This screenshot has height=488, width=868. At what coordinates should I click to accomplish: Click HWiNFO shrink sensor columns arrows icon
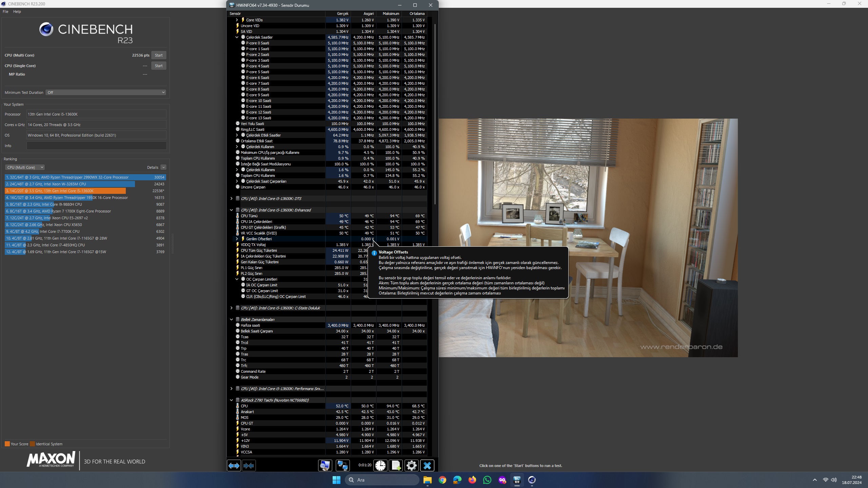(249, 466)
